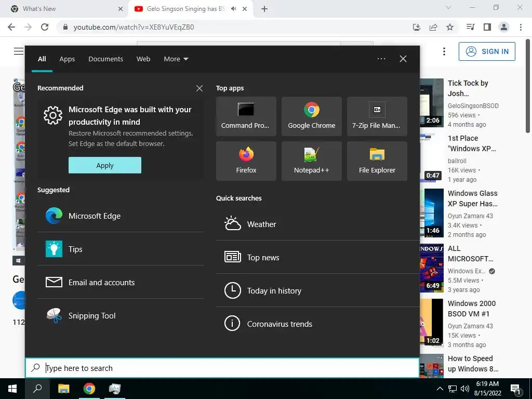
Task: Switch to the Web search tab
Action: pyautogui.click(x=143, y=59)
